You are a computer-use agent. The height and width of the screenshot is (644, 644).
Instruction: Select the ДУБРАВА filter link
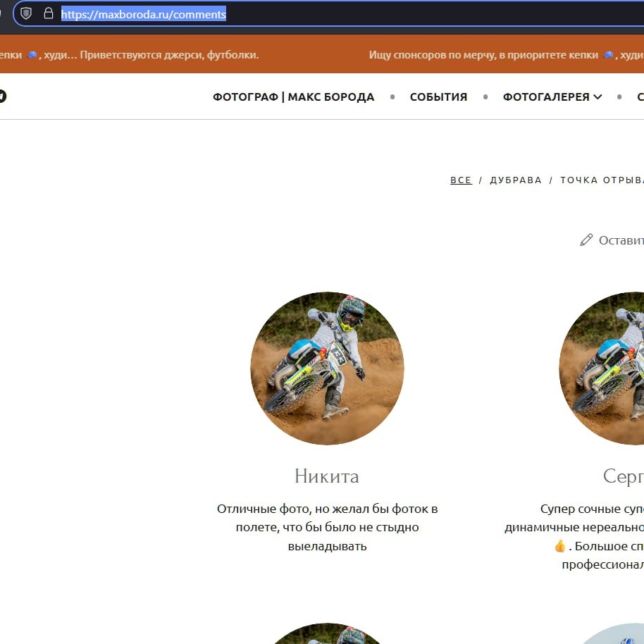click(x=516, y=180)
